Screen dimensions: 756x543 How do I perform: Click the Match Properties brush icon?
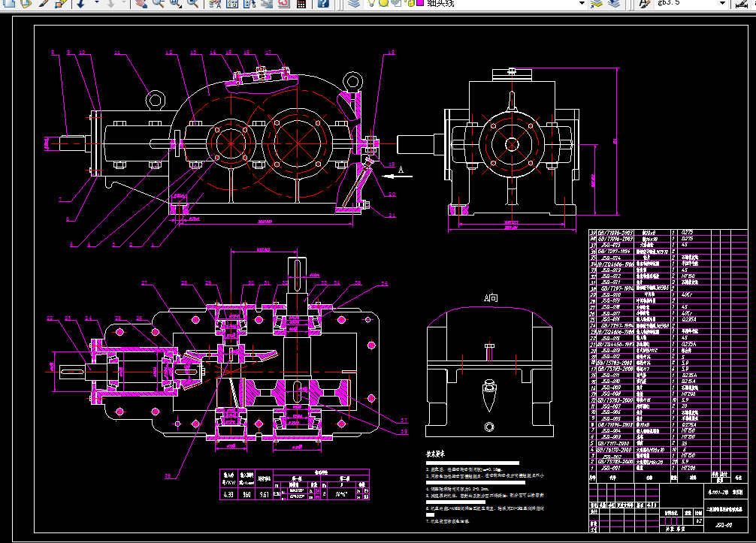[44, 3]
